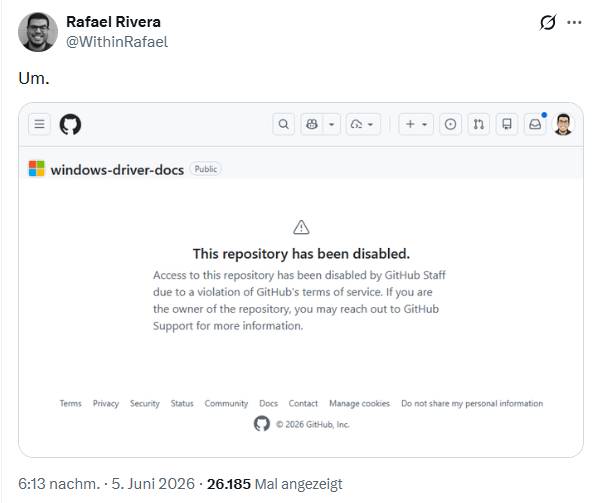
Task: Open the Terms footer link
Action: coord(70,404)
